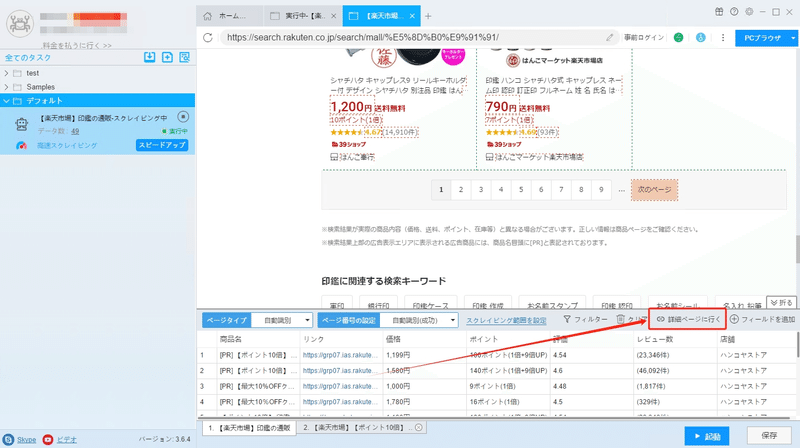Open settings gear icon in title bar
The height and width of the screenshot is (448, 800).
click(749, 12)
